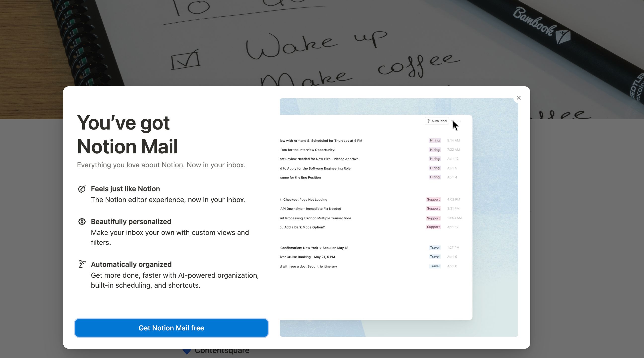Click the Get Notion Mail free button
This screenshot has width=644, height=358.
pos(171,328)
